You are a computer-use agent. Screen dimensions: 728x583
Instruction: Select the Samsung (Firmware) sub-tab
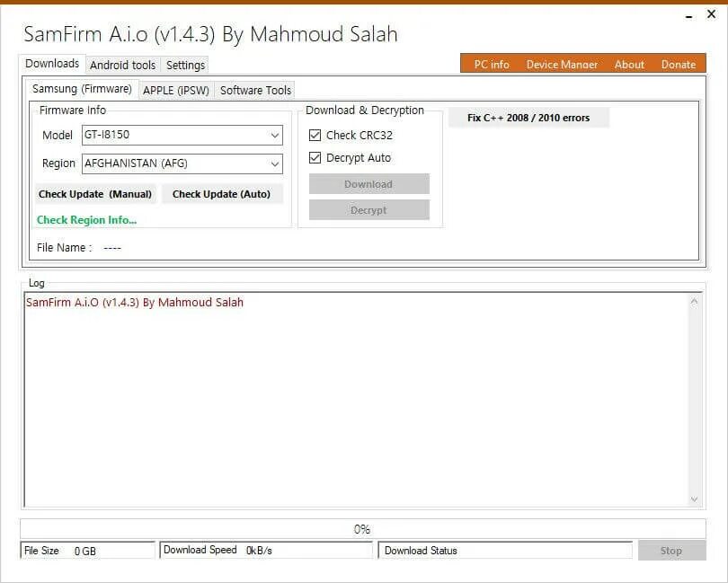point(82,89)
